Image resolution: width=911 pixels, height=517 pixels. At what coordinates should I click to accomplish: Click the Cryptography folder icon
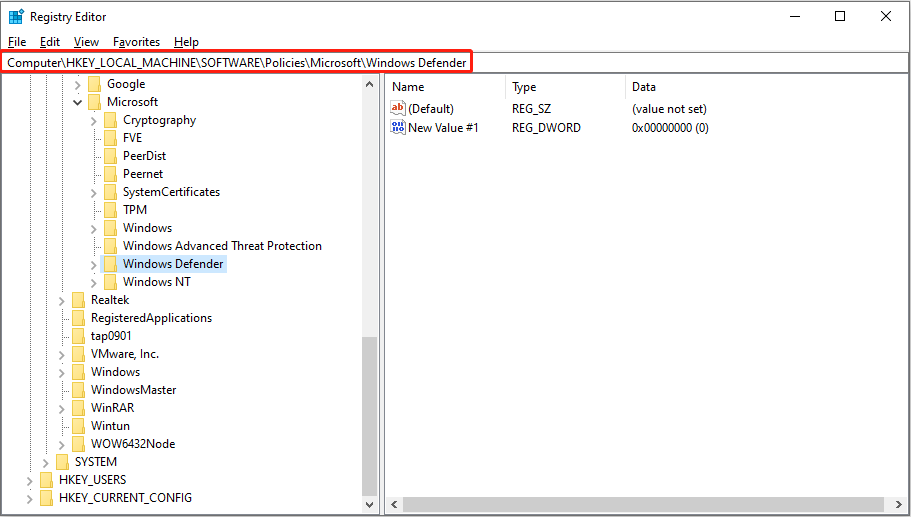[111, 120]
